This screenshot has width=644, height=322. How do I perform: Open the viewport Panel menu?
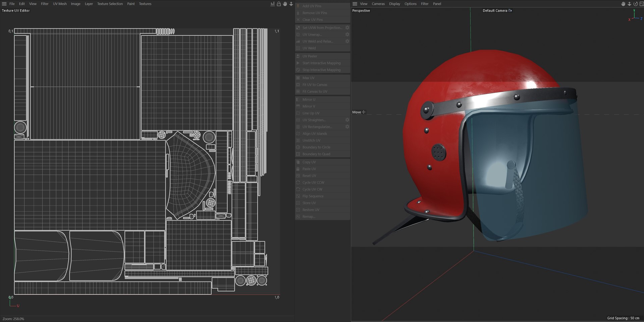437,4
